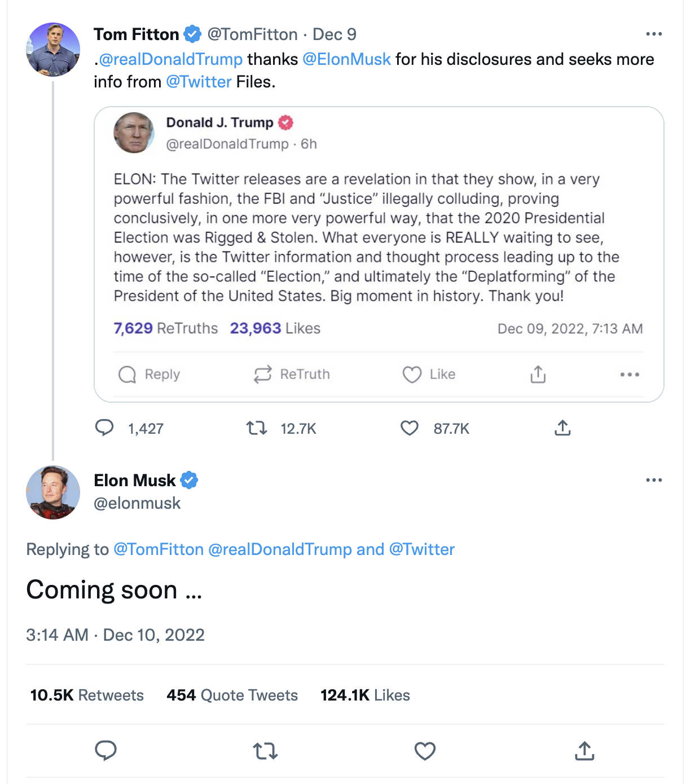Image resolution: width=695 pixels, height=784 pixels.
Task: Retweet Tom Fitton's tweet
Action: [257, 429]
